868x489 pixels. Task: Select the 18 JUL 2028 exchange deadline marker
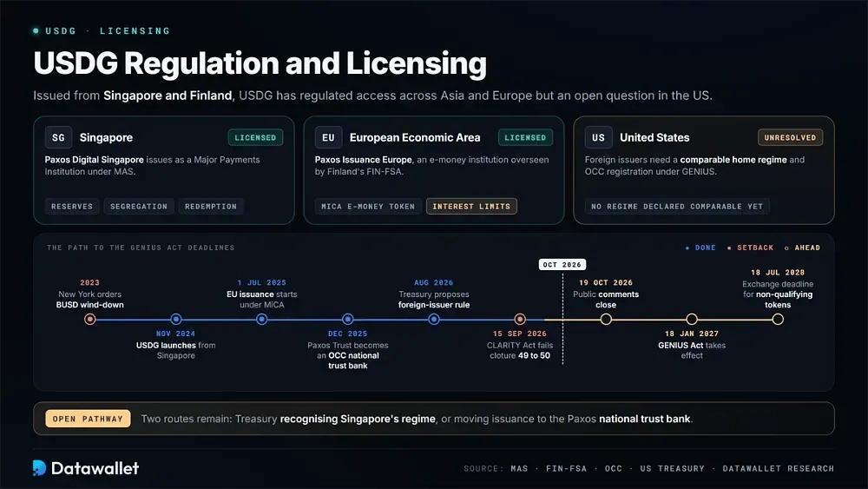[x=778, y=319]
